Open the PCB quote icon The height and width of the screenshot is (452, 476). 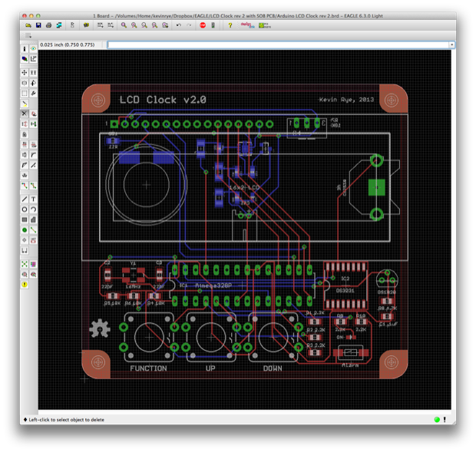[265, 25]
